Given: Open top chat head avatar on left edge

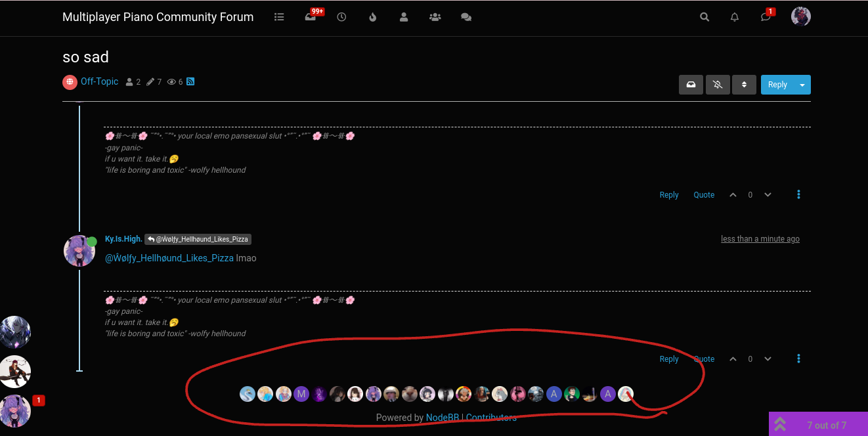Looking at the screenshot, I should [x=14, y=332].
